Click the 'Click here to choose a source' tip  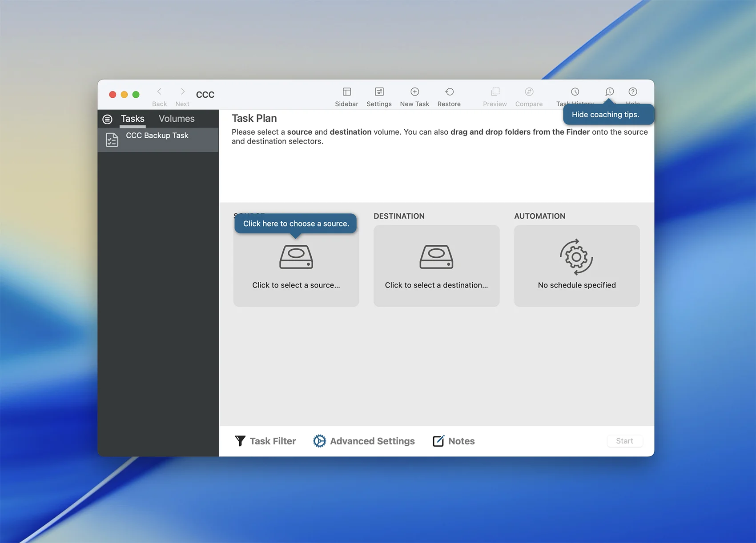tap(296, 224)
